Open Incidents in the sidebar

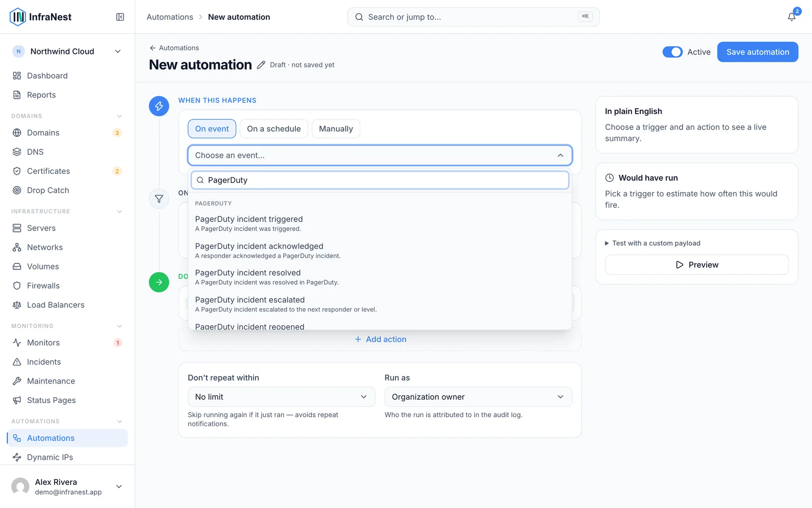67,362
